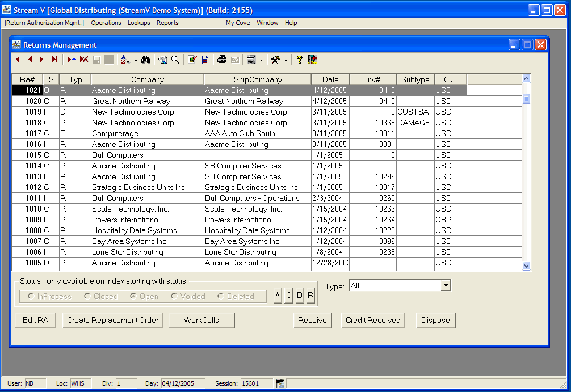
Task: Click the envelope email icon
Action: click(x=235, y=60)
